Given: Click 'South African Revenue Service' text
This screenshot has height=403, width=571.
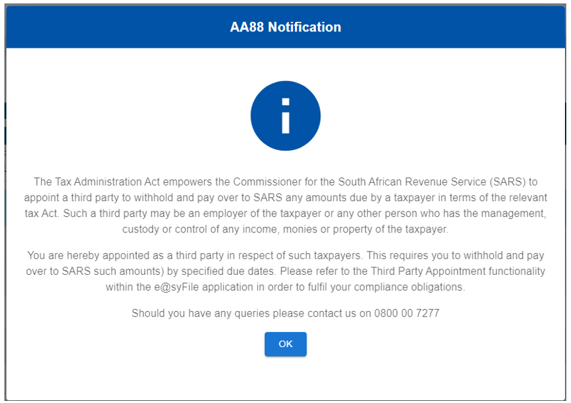Looking at the screenshot, I should click(412, 182).
